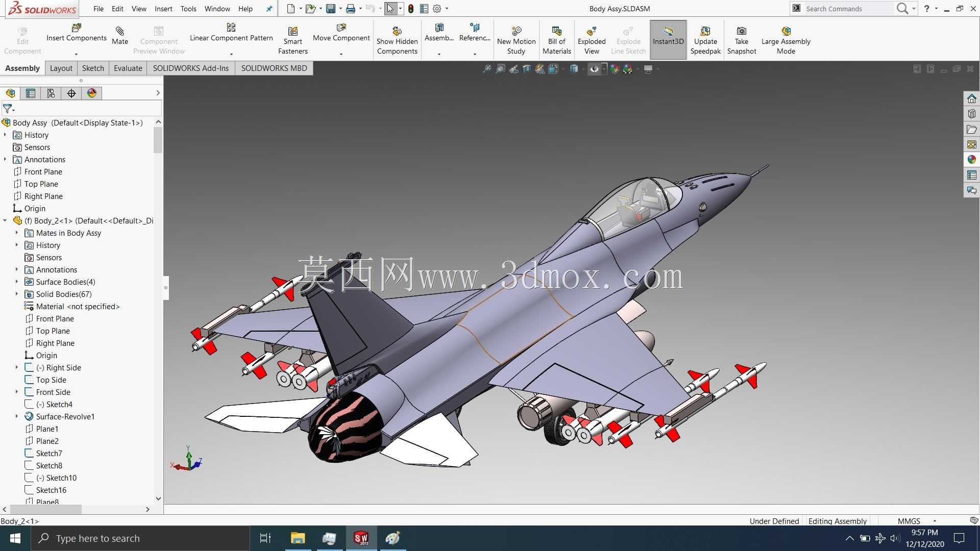Open SOLIDWORKS Resources task pane
Viewport: 980px width, 551px height.
pyautogui.click(x=971, y=98)
